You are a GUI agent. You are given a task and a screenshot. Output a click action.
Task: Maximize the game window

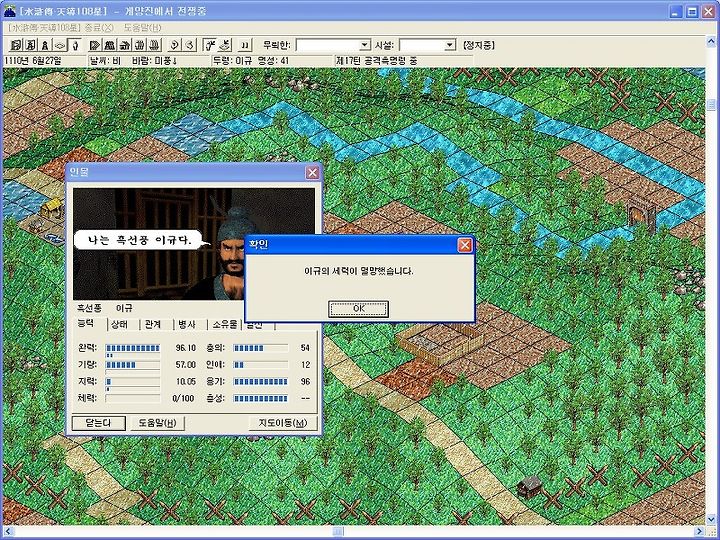(x=692, y=12)
